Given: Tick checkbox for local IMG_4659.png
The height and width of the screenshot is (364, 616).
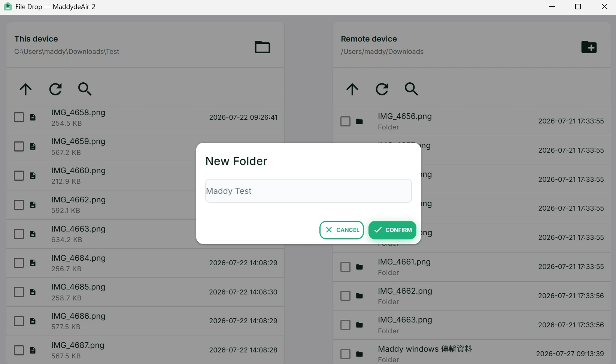Looking at the screenshot, I should (19, 146).
